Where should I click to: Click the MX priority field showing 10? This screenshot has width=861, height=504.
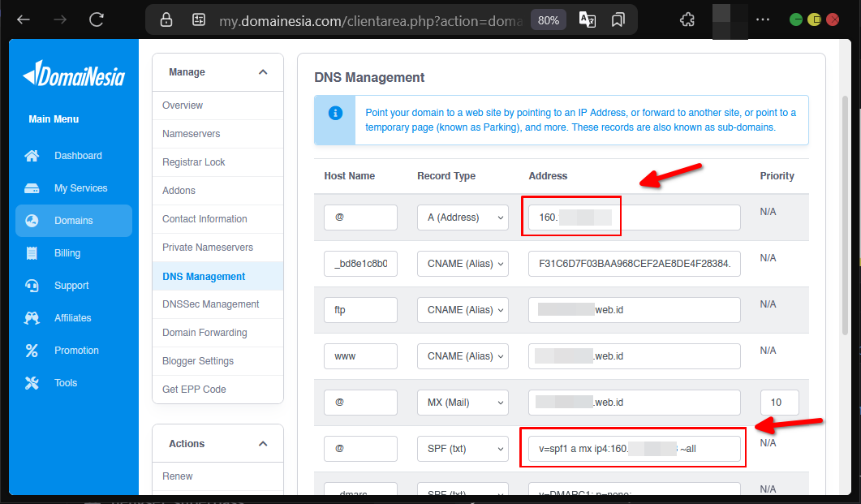(x=779, y=403)
